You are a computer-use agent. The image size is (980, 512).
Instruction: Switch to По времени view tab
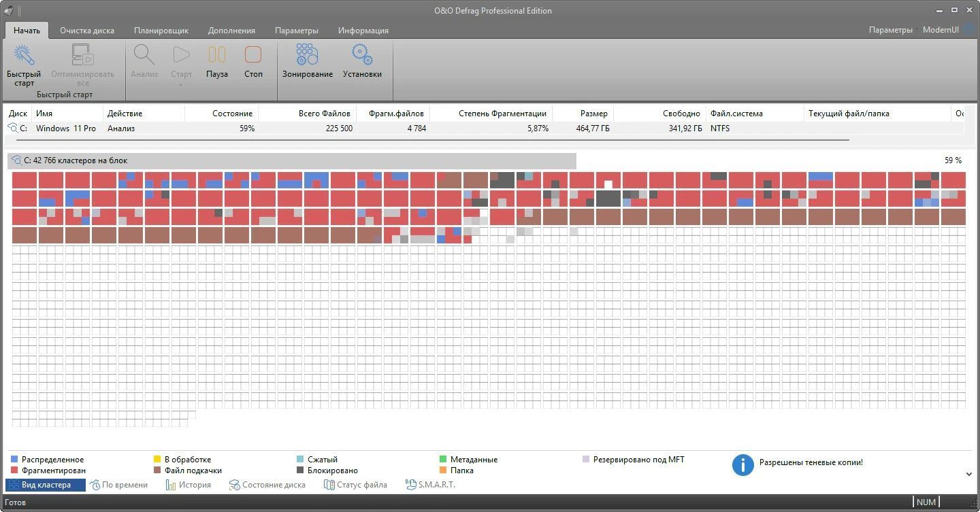(x=119, y=485)
